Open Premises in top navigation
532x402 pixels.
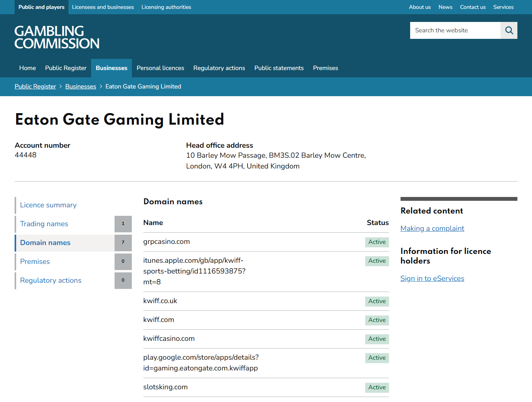pyautogui.click(x=326, y=68)
